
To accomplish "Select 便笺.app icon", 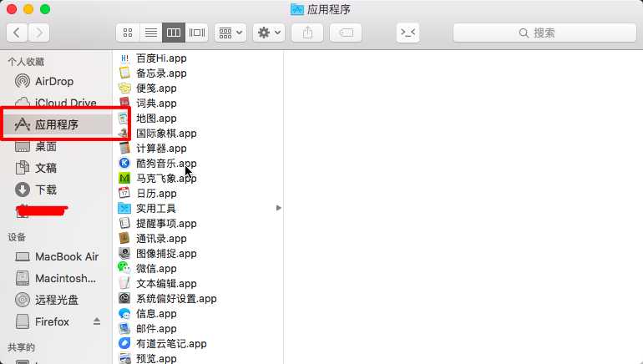I will click(x=124, y=88).
